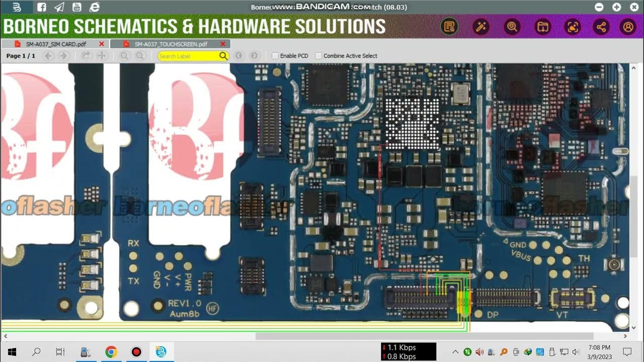644x362 pixels.
Task: Open the Telegram paper-plane icon
Action: tap(59, 7)
